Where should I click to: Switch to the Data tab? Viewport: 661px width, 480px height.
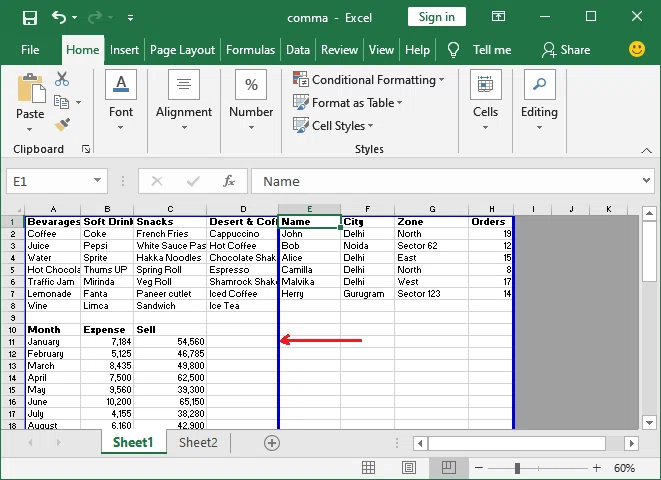tap(298, 50)
